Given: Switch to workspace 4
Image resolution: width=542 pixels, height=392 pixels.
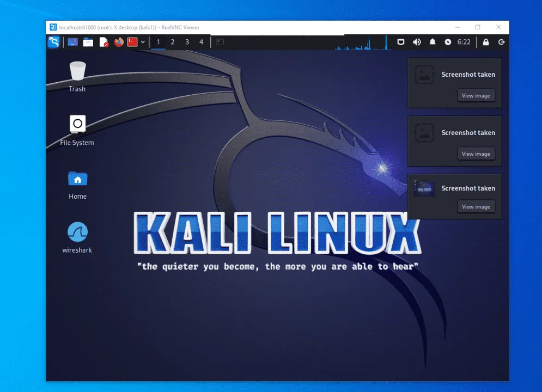Looking at the screenshot, I should (201, 42).
